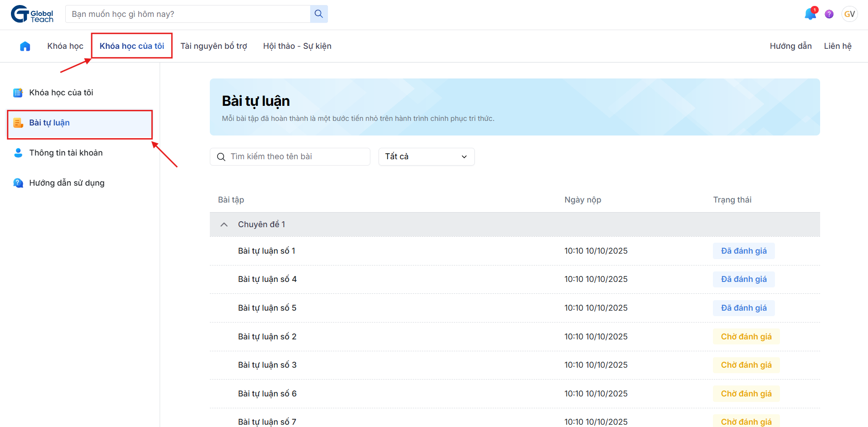868x427 pixels.
Task: Click the purple help question icon
Action: (x=829, y=14)
